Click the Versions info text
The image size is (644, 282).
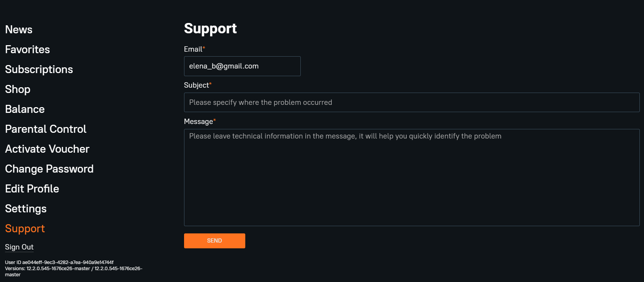pos(73,272)
